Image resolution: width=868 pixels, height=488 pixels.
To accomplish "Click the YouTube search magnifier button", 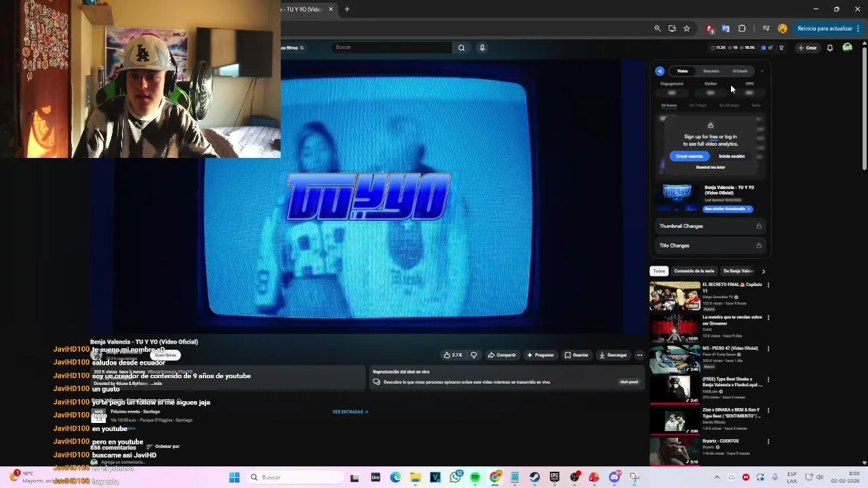I will pos(462,47).
